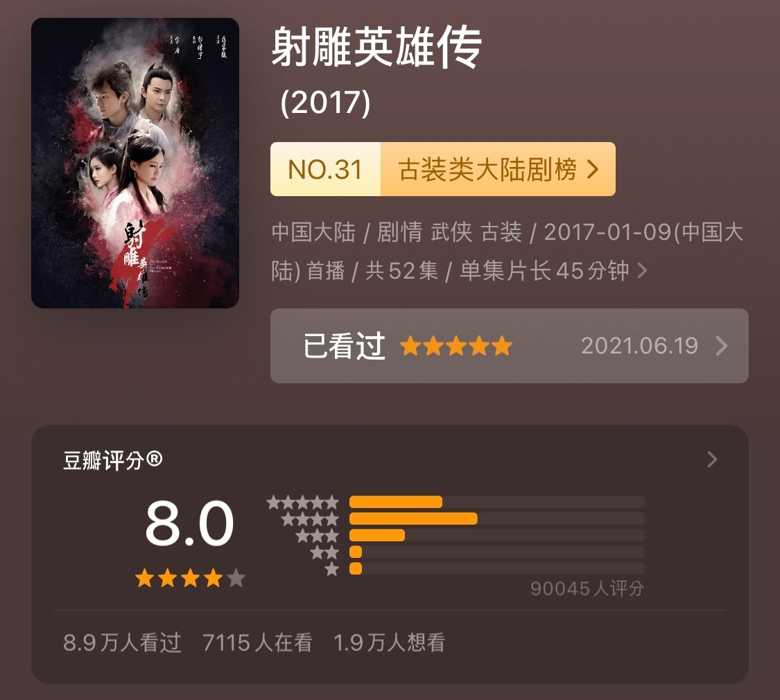Screen dimensions: 780x700
Task: Tap the NO.31 ranking badge
Action: (325, 169)
